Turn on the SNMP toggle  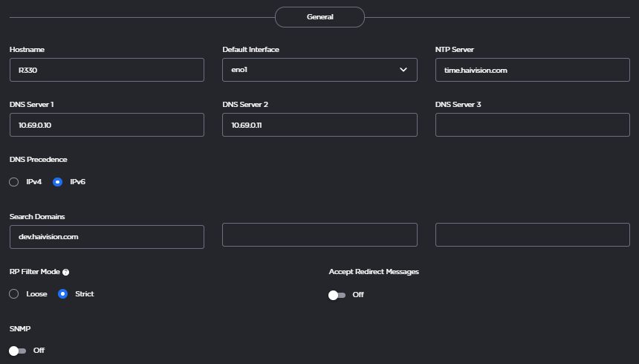click(x=17, y=351)
